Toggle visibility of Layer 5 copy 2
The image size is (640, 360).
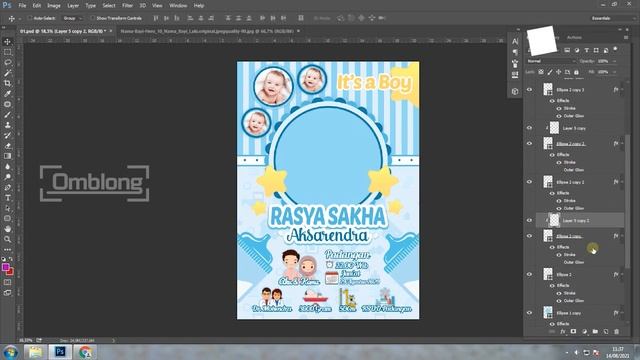click(x=529, y=220)
